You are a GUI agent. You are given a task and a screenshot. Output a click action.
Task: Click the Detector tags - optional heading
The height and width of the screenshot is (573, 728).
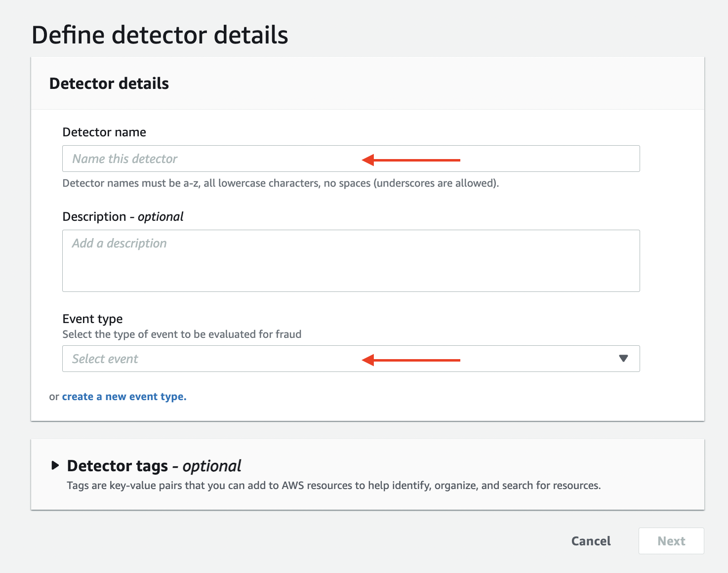(154, 466)
